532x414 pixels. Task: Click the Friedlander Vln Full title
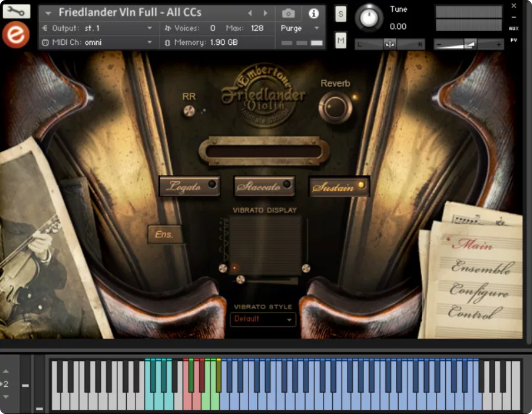(x=130, y=13)
